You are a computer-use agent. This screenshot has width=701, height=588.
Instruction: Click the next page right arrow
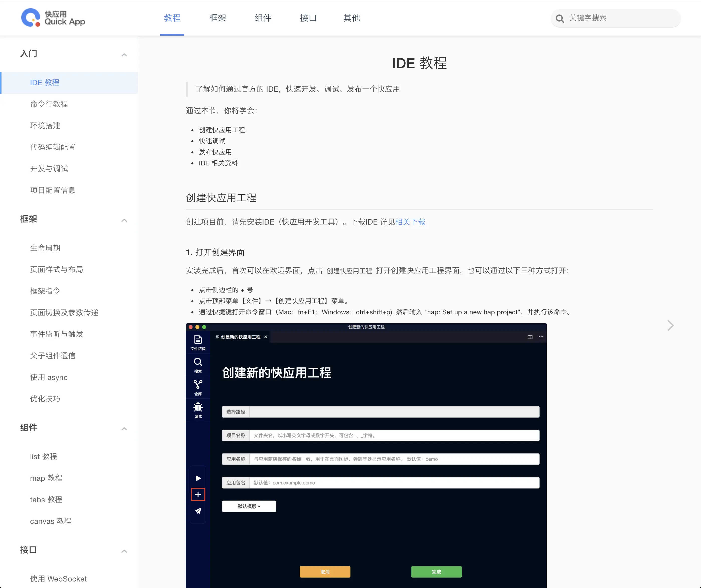coord(670,325)
